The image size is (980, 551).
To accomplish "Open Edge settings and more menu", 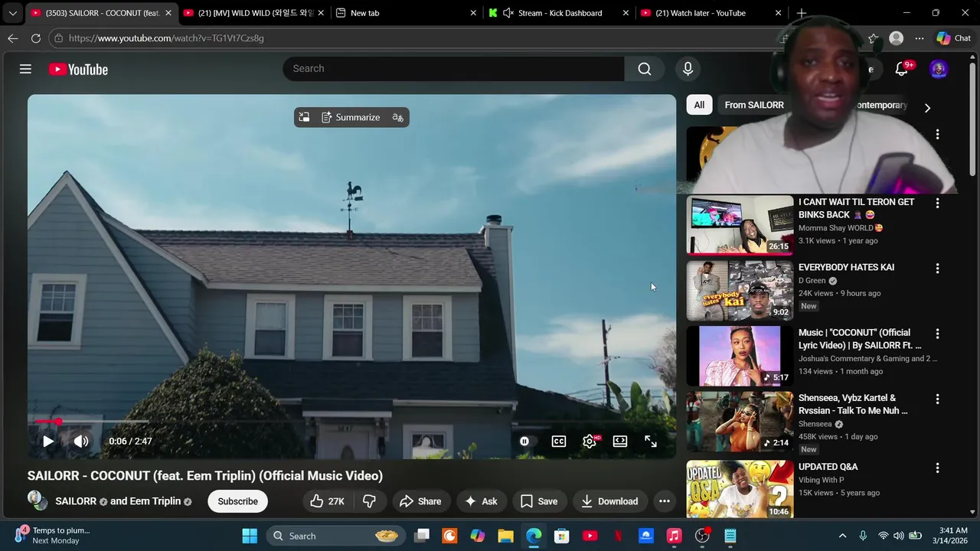I will tap(920, 37).
